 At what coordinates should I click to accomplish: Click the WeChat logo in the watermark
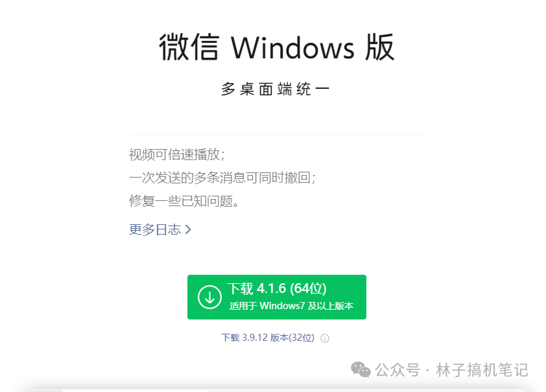(361, 369)
